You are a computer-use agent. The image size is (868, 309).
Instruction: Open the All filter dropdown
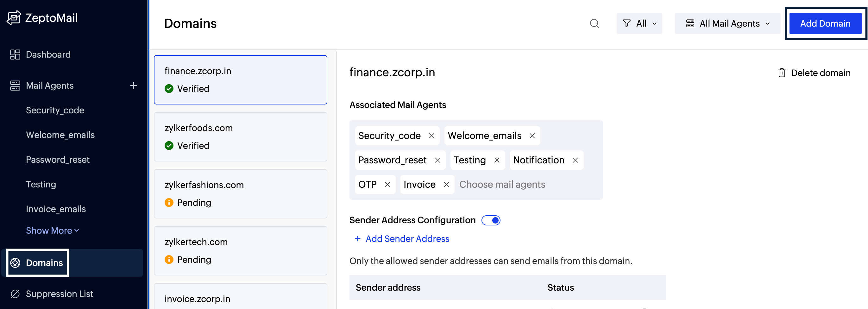point(639,24)
